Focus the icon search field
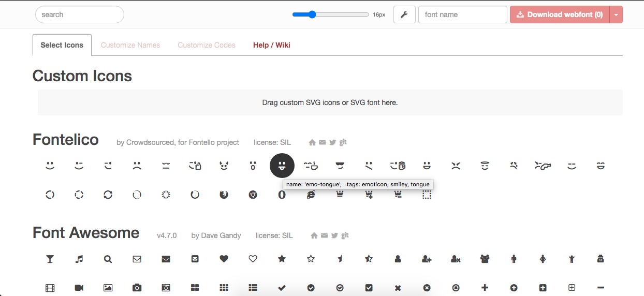This screenshot has width=644, height=296. (80, 14)
